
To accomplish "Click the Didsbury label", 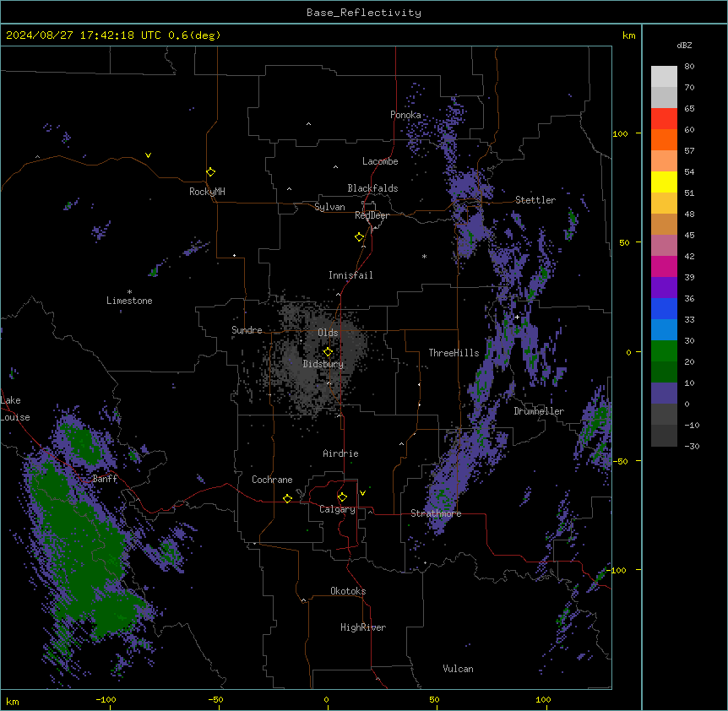I will point(323,364).
